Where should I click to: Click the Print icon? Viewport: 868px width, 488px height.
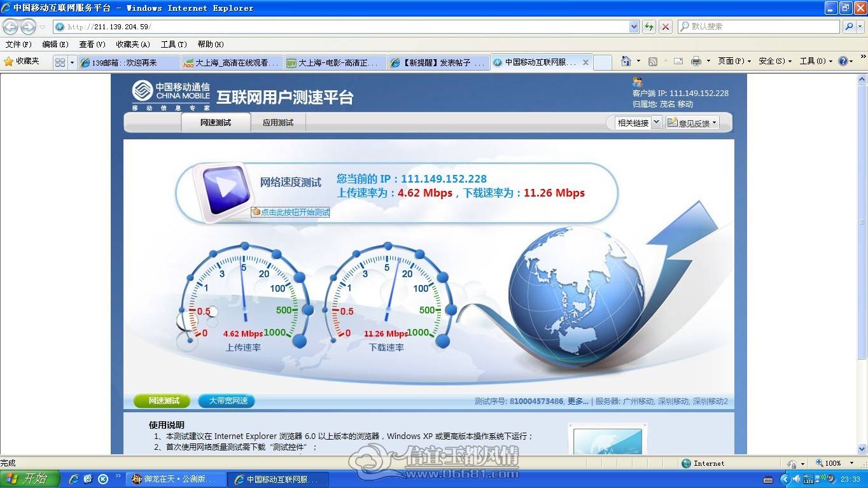[x=696, y=61]
